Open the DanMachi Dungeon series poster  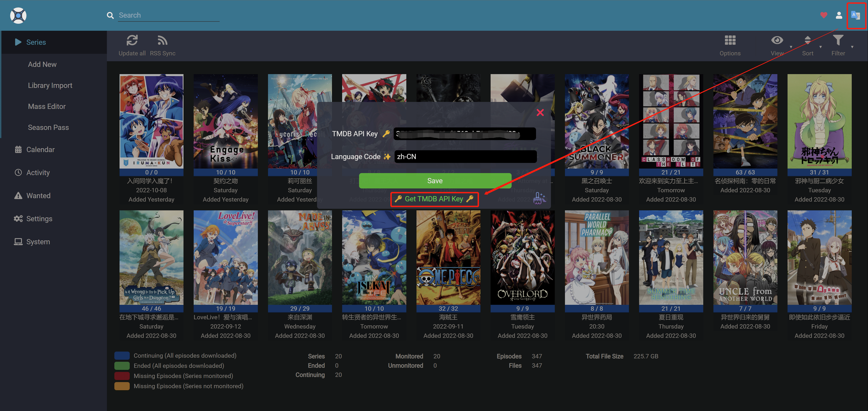pyautogui.click(x=151, y=258)
